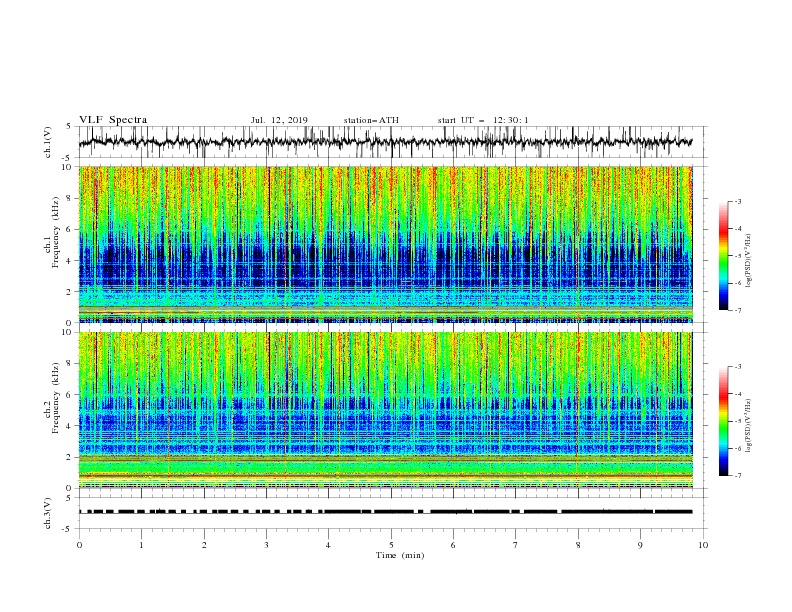Click the ch.3 voltage black bar trace
The image size is (792, 612).
pyautogui.click(x=386, y=512)
